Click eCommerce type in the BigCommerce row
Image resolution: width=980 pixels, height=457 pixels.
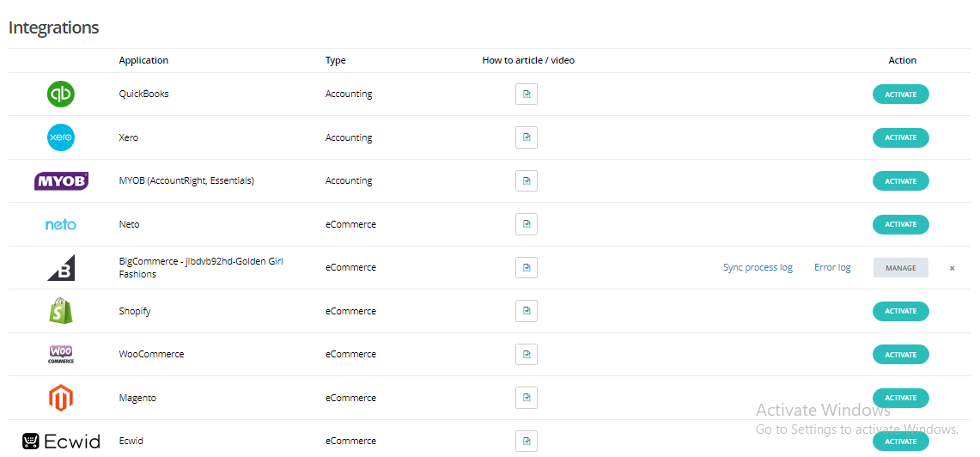(350, 267)
